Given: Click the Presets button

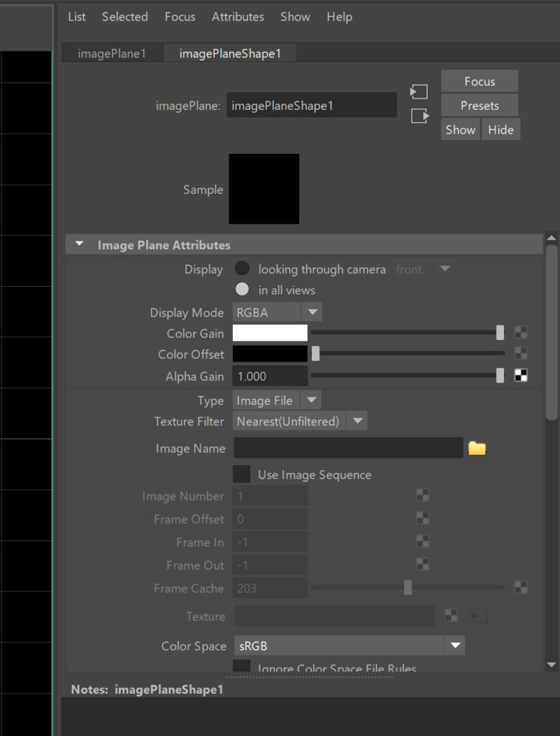Looking at the screenshot, I should [479, 106].
